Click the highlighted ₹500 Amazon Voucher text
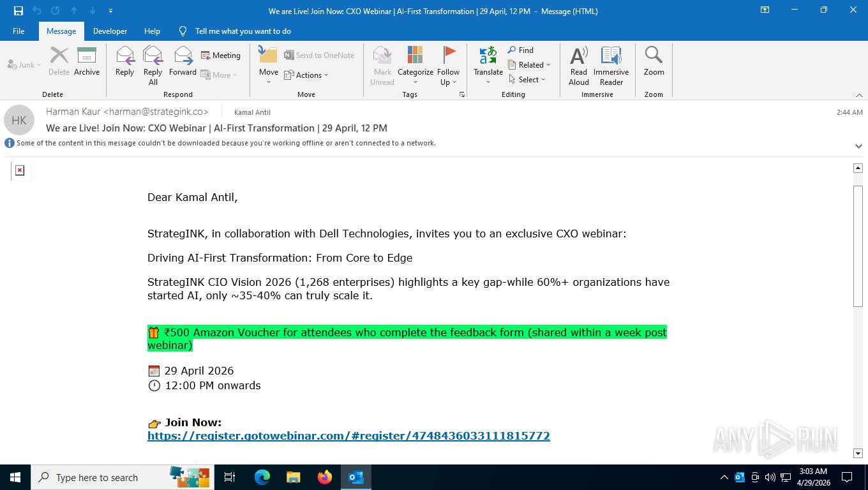Screen dimensions: 868x490 click(x=407, y=339)
